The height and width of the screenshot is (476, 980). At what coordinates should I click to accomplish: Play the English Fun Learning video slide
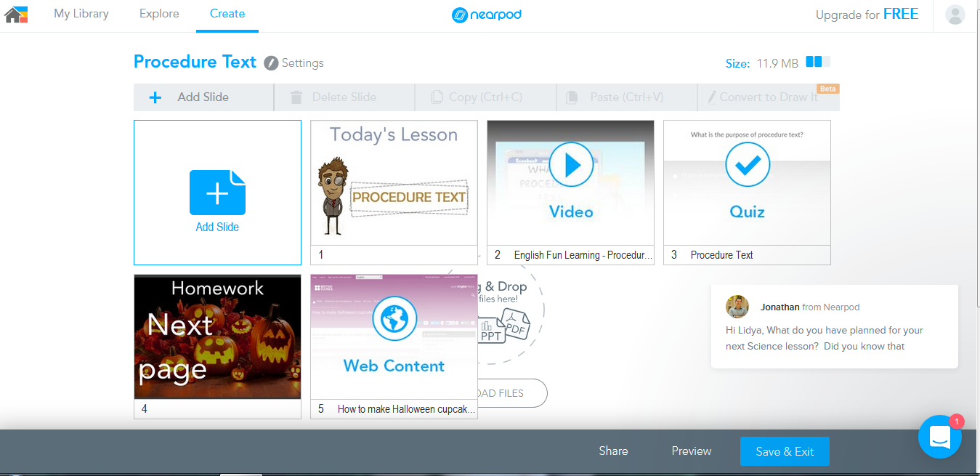[570, 165]
